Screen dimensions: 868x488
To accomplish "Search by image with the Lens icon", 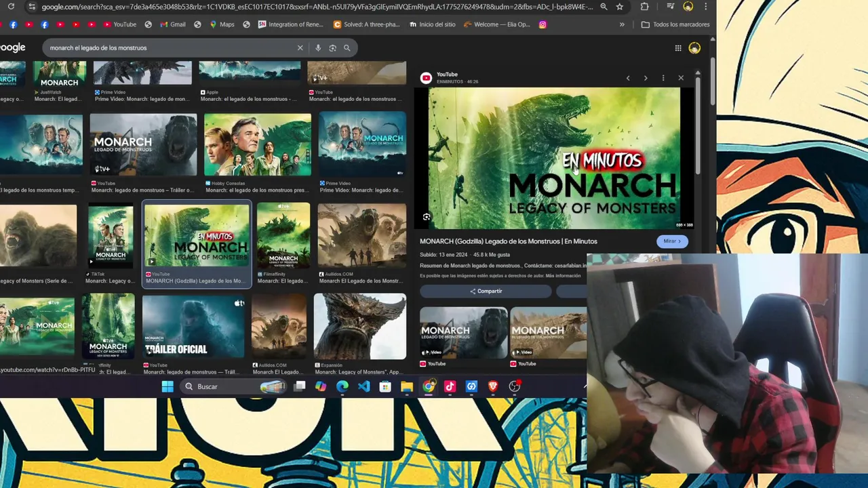I will click(x=332, y=48).
